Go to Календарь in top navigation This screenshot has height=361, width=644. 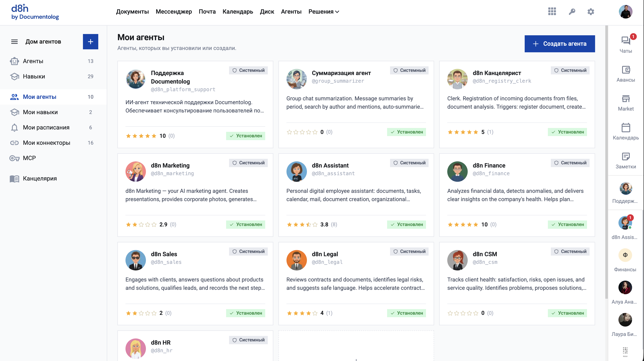point(238,11)
